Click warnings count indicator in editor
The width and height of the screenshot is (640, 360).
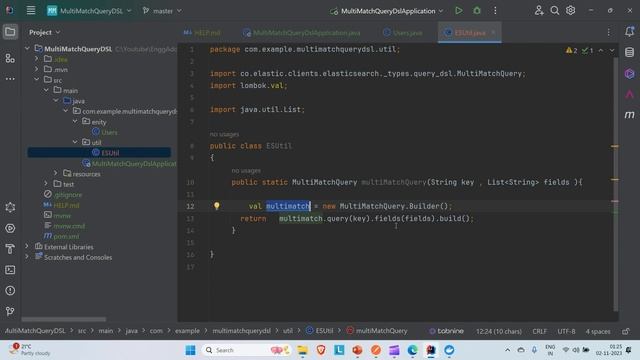tap(571, 50)
